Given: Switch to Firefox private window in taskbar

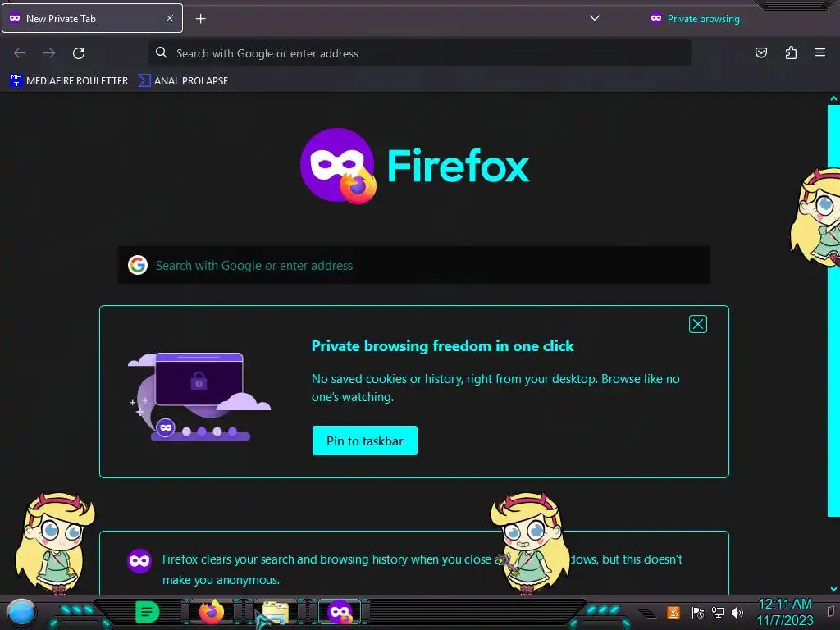Looking at the screenshot, I should 340,612.
